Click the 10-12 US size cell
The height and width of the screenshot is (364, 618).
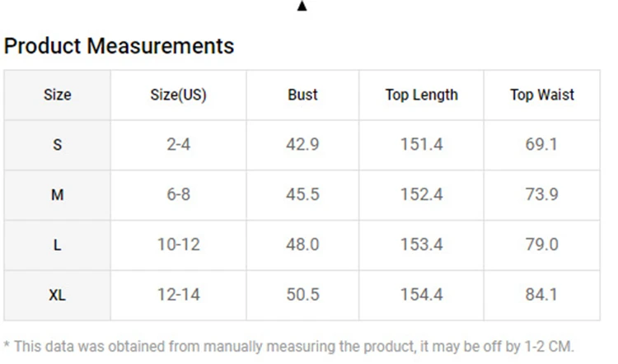click(179, 245)
